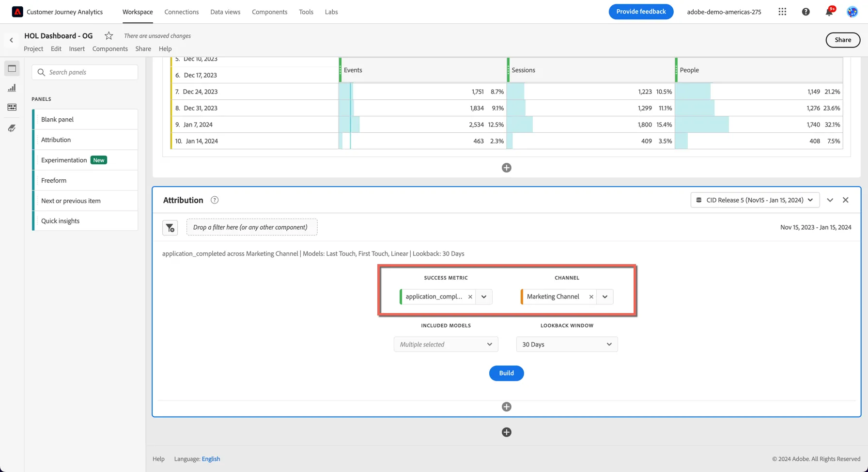The height and width of the screenshot is (472, 868).
Task: Expand the success metric dropdown arrow
Action: click(x=484, y=297)
